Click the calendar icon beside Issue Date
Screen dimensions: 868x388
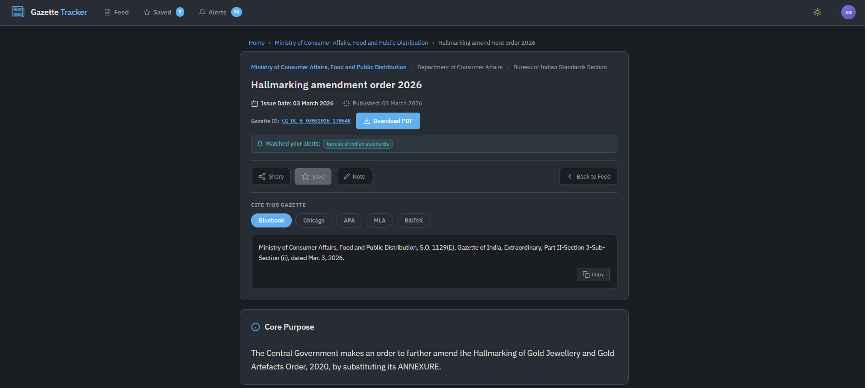pyautogui.click(x=255, y=104)
